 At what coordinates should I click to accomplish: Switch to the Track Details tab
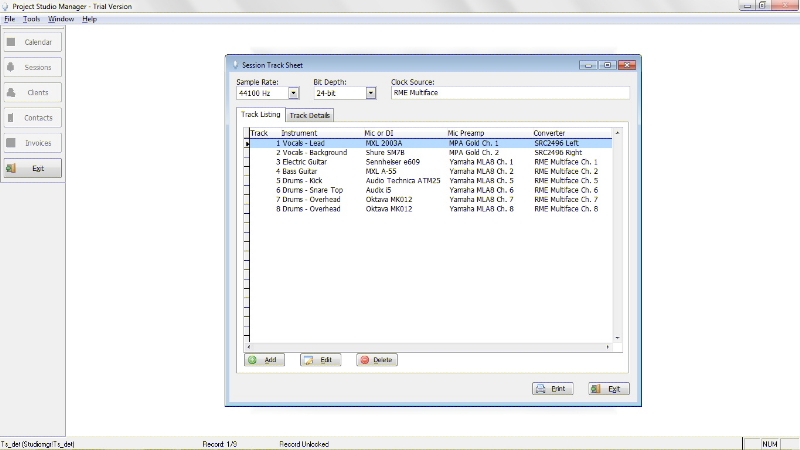click(310, 116)
